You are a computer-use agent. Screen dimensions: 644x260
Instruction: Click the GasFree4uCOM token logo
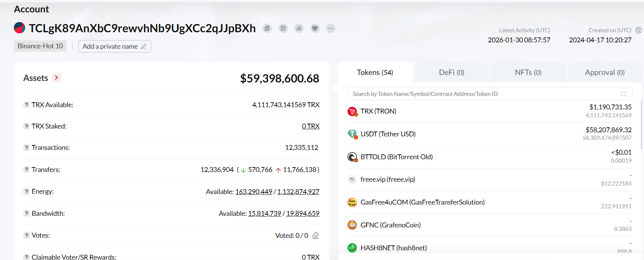(352, 202)
